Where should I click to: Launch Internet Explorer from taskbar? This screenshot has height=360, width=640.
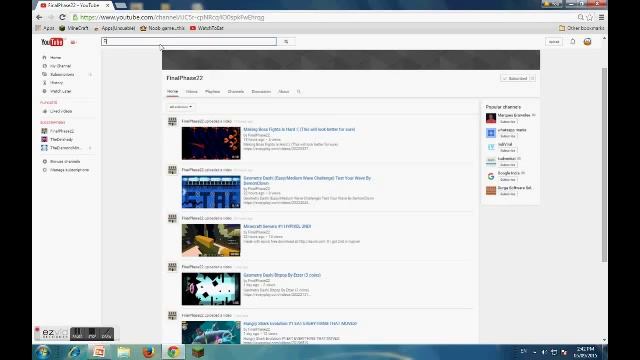click(74, 352)
